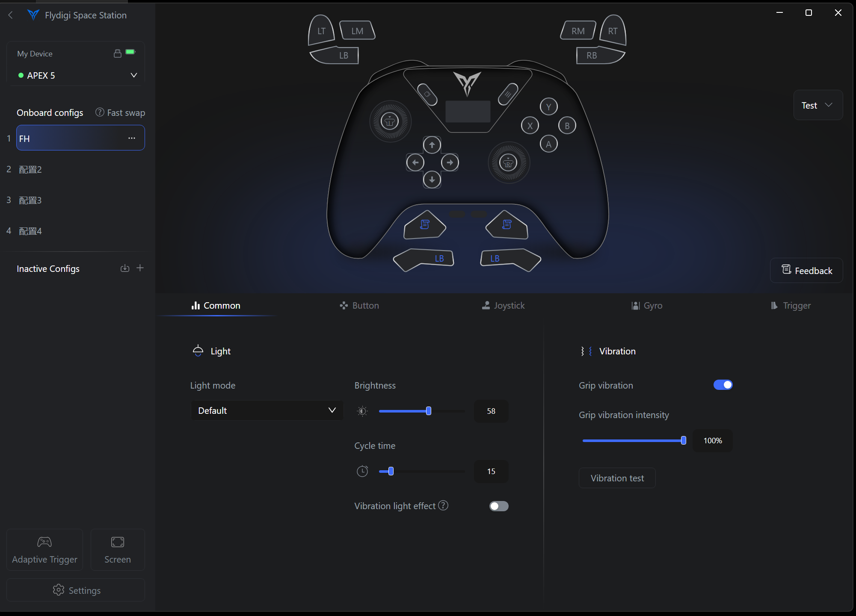
Task: Switch to the Joystick tab
Action: click(x=503, y=306)
